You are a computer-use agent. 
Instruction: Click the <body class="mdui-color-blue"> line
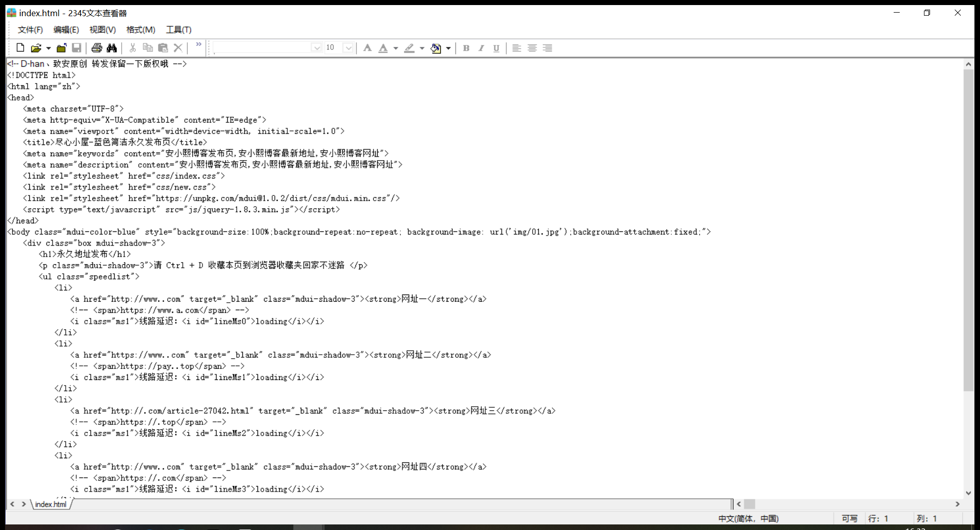pos(359,232)
